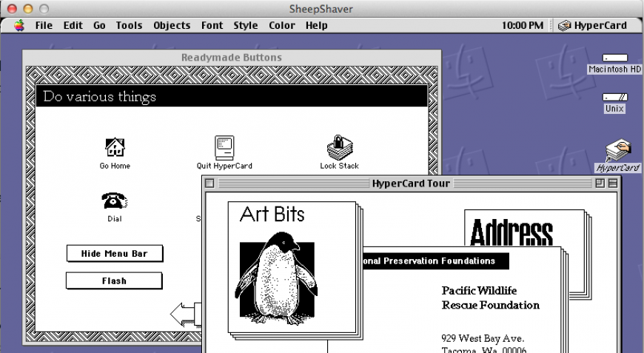Click the Quit HyperCard computer icon
Screen dimensions: 644x353
pyautogui.click(x=224, y=148)
